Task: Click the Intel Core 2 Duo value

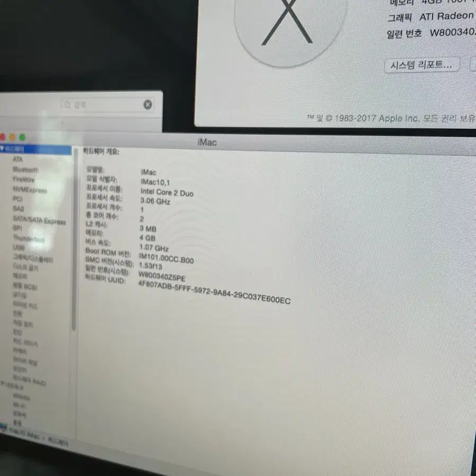Action: (x=167, y=192)
